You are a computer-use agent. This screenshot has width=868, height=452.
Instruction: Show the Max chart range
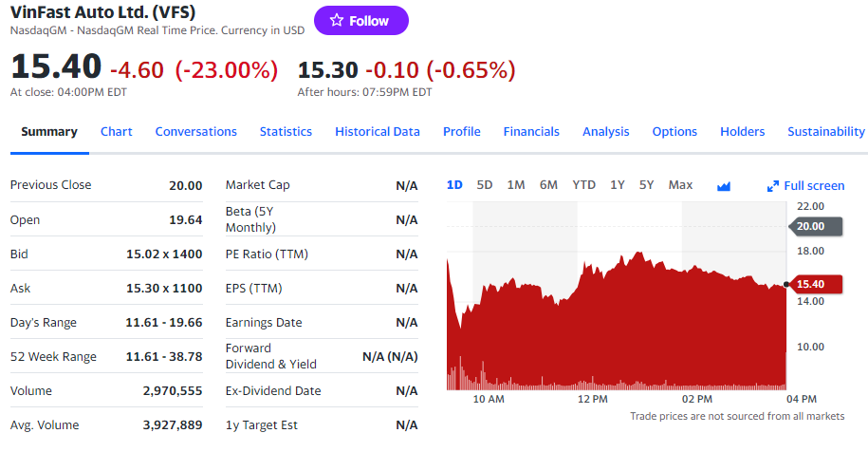[x=680, y=185]
